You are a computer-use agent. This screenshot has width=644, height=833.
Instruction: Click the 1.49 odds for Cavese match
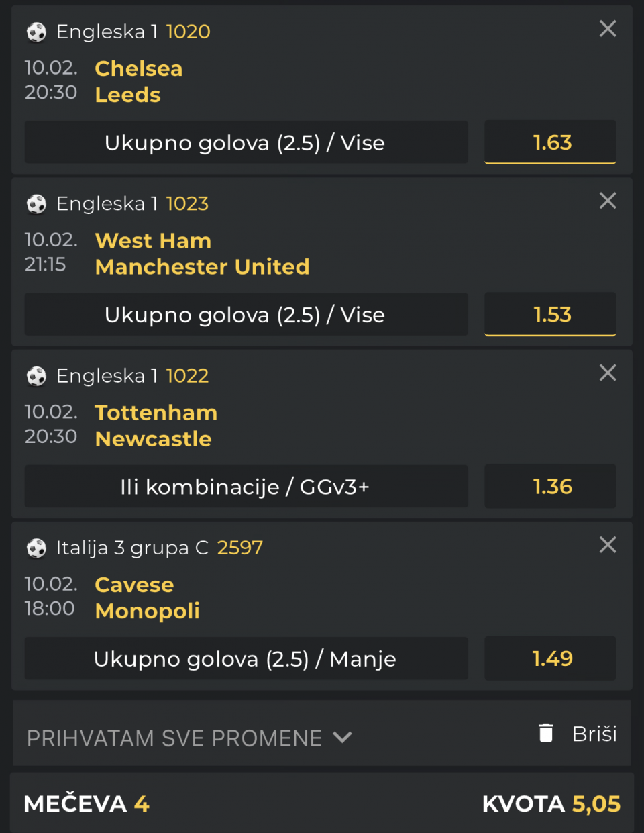(550, 658)
